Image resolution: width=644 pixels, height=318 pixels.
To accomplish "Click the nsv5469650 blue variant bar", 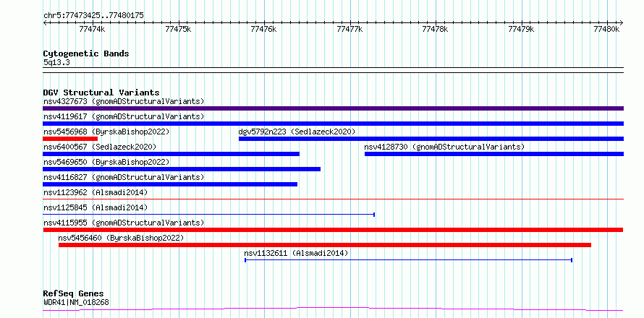I will (182, 169).
